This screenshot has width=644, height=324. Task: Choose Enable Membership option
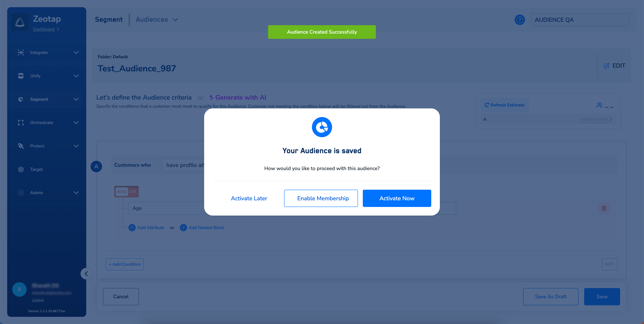[321, 198]
